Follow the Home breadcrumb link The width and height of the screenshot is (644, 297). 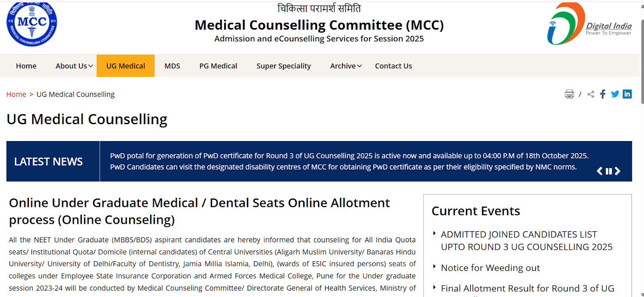(16, 94)
